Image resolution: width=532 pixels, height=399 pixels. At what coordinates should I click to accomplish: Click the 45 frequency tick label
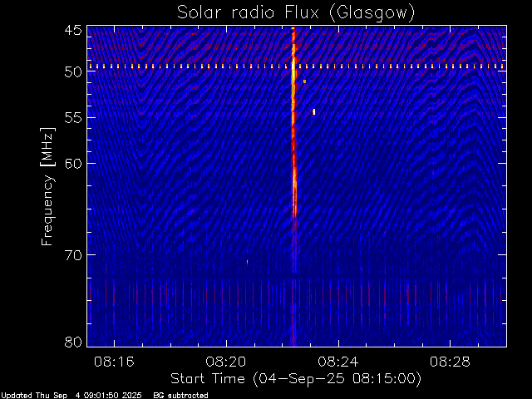tap(73, 30)
